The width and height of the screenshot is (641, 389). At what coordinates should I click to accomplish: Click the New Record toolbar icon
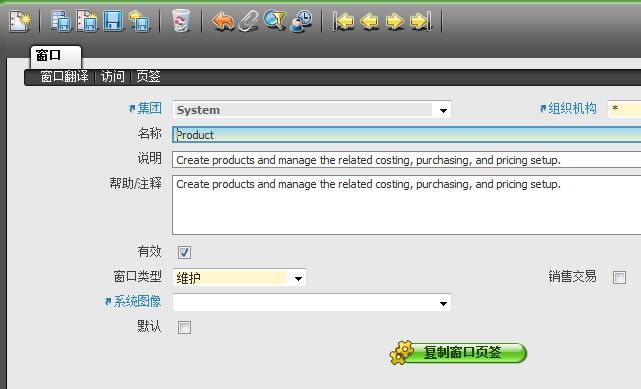click(x=20, y=21)
